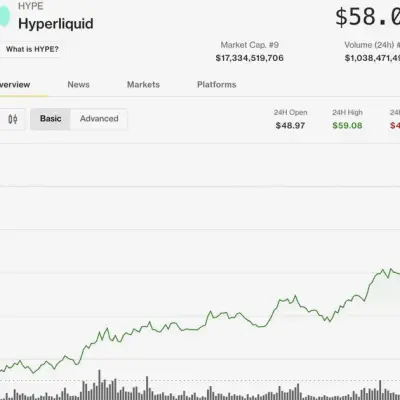Open the News tab

tap(78, 84)
